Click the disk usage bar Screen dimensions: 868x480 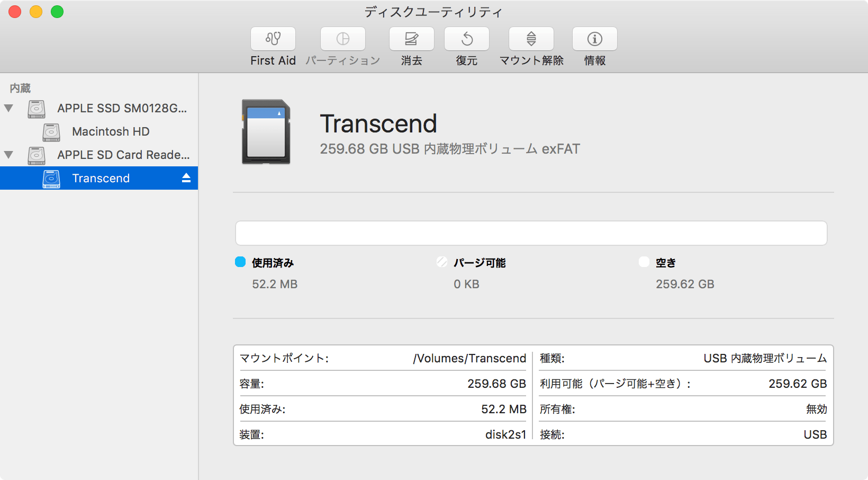pos(531,233)
